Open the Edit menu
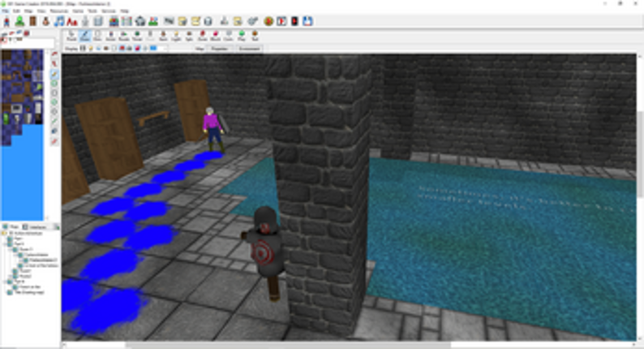The width and height of the screenshot is (644, 349). tap(16, 11)
